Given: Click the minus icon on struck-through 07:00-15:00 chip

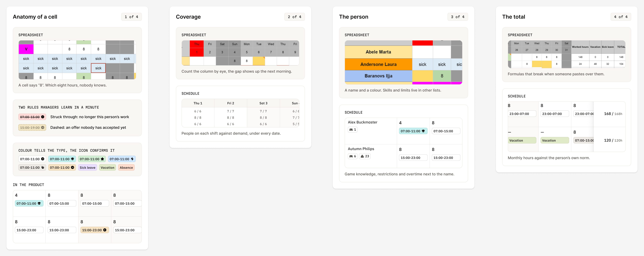Looking at the screenshot, I should click(x=43, y=117).
